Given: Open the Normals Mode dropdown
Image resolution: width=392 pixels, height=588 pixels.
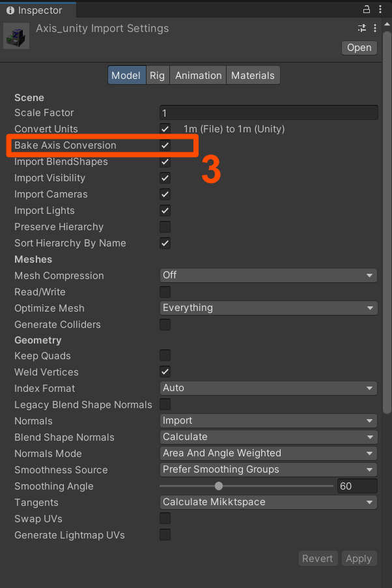Looking at the screenshot, I should click(268, 454).
